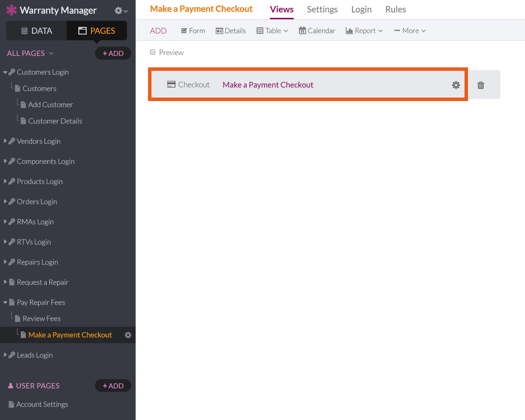
Task: Open the Checkout view settings gear
Action: click(456, 85)
